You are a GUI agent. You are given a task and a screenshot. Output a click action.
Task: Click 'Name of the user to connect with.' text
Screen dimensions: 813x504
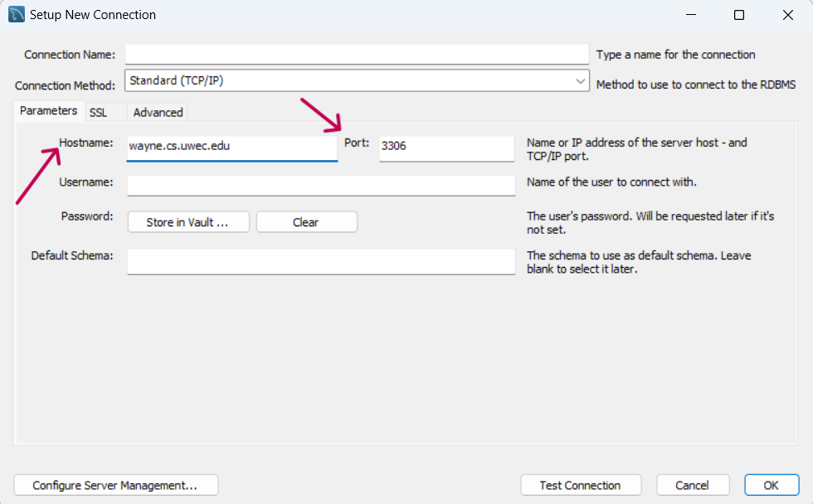point(612,182)
